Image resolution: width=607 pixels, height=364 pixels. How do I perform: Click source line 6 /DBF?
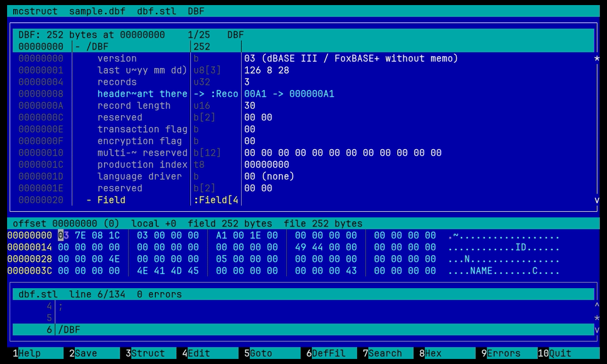(x=303, y=330)
